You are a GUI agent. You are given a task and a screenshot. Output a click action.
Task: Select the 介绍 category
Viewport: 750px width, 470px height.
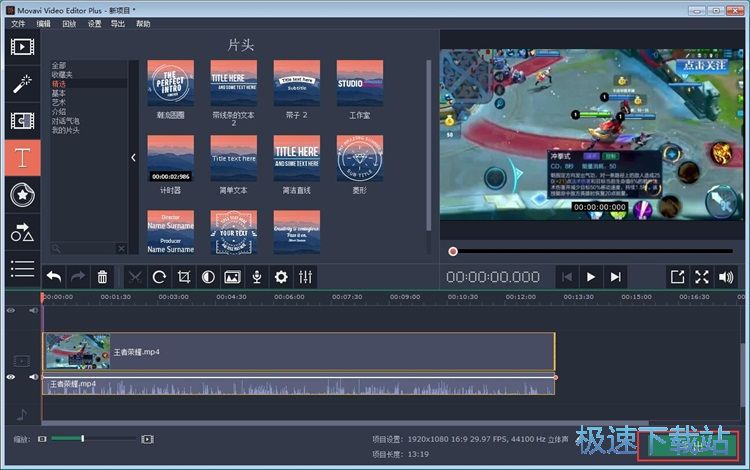coord(58,111)
